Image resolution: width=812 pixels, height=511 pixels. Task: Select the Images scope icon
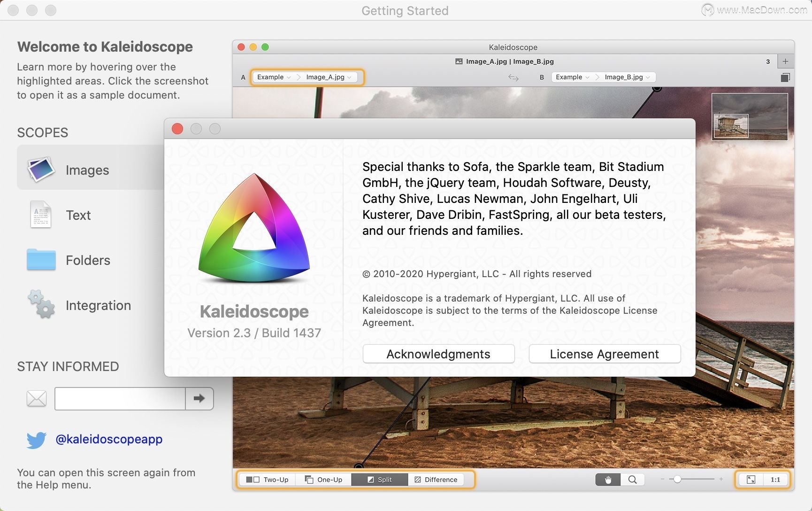pos(41,169)
